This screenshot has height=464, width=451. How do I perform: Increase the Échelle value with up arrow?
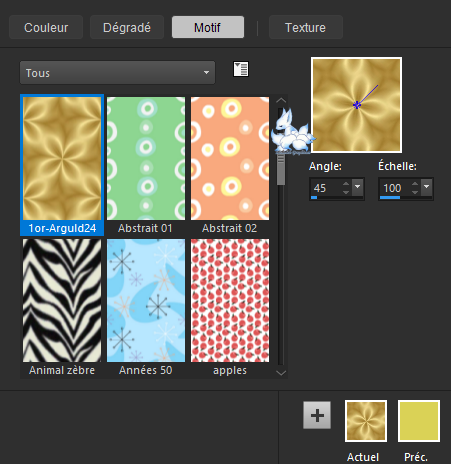[x=415, y=184]
